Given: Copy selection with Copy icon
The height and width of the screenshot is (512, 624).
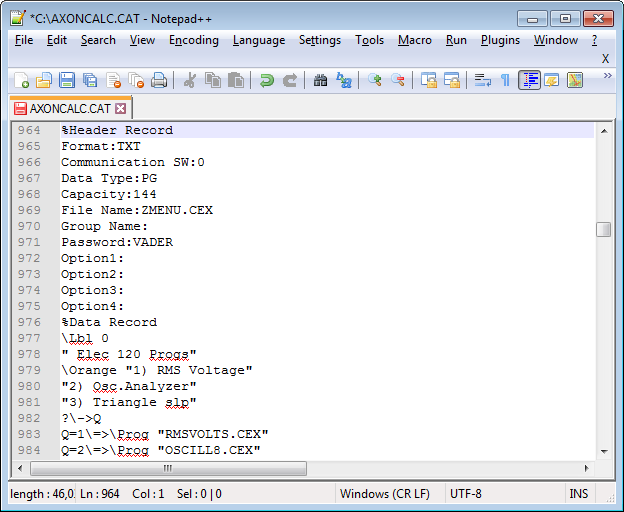Looking at the screenshot, I should coord(213,80).
